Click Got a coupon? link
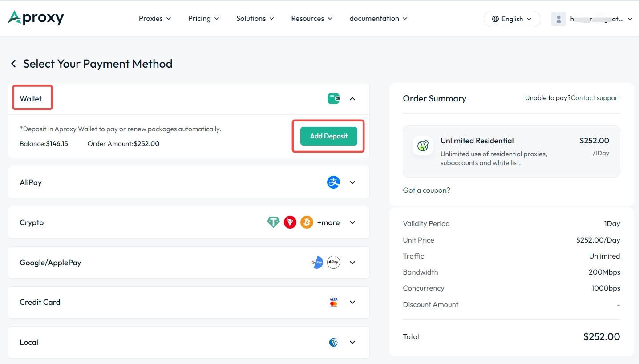Image resolution: width=639 pixels, height=364 pixels. click(426, 190)
